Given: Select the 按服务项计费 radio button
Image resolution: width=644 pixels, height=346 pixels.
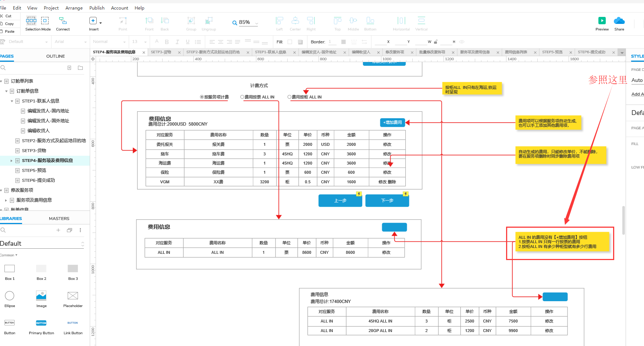Looking at the screenshot, I should [x=202, y=97].
